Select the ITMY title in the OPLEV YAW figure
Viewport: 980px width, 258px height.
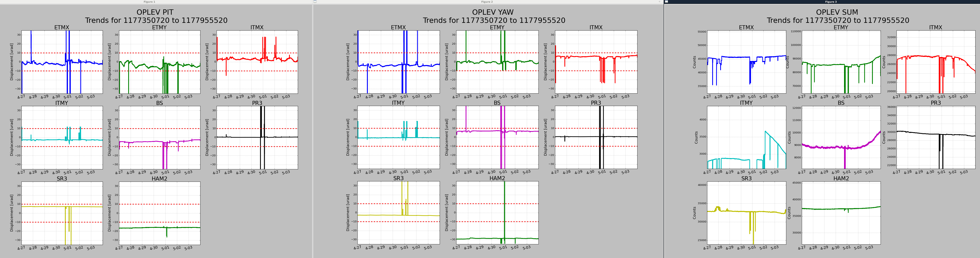tap(398, 103)
